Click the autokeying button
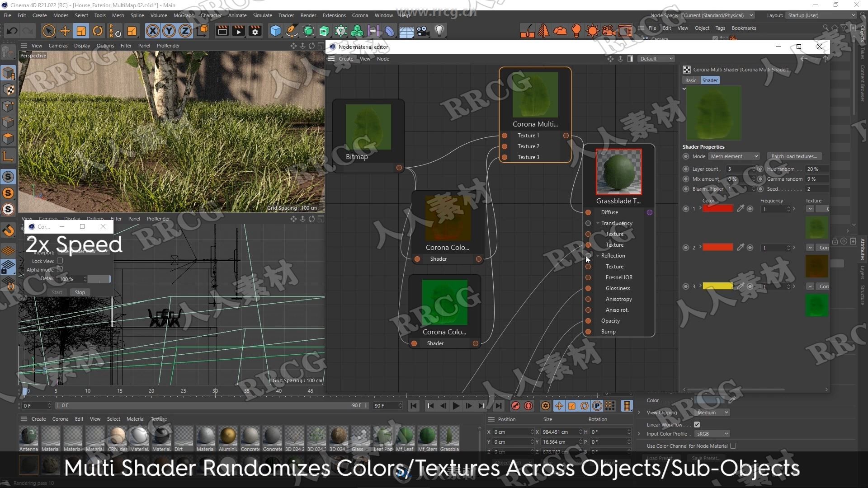Image resolution: width=868 pixels, height=488 pixels. [x=528, y=406]
